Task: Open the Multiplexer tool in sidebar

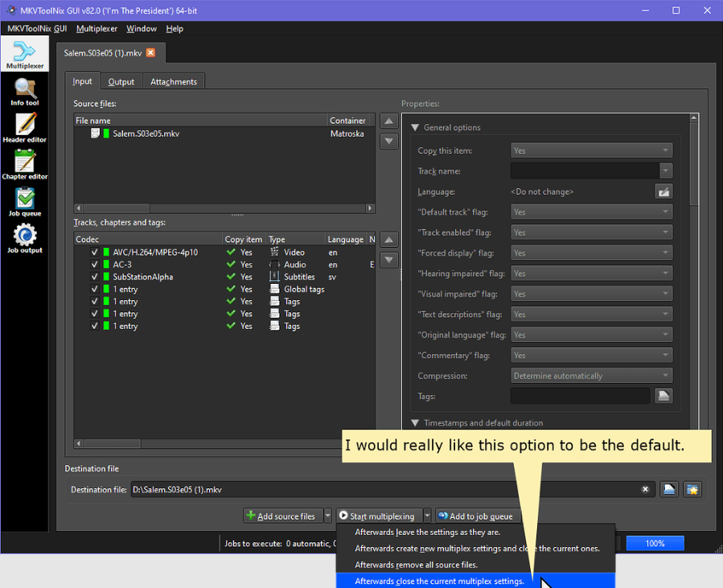Action: point(25,55)
